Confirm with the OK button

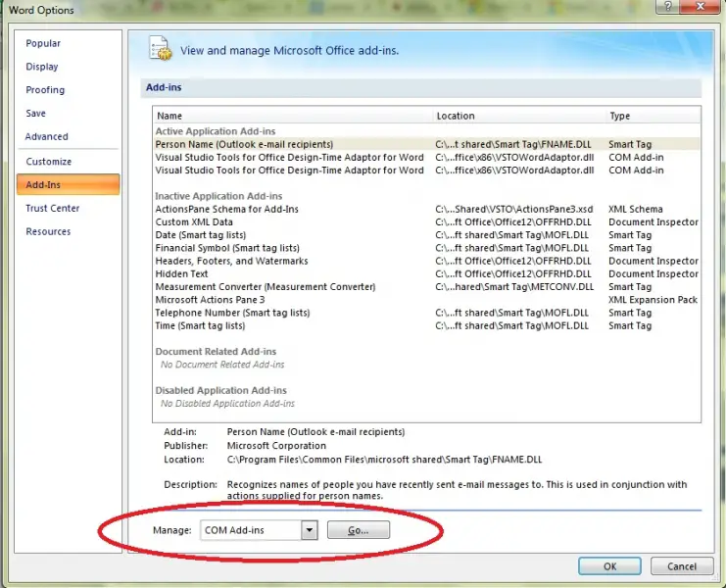click(x=609, y=566)
